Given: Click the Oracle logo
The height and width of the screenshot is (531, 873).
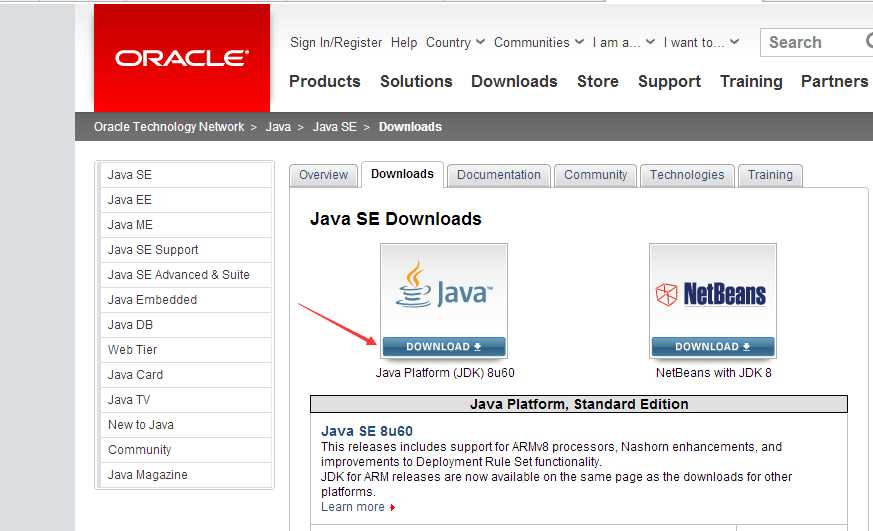Looking at the screenshot, I should pos(182,58).
